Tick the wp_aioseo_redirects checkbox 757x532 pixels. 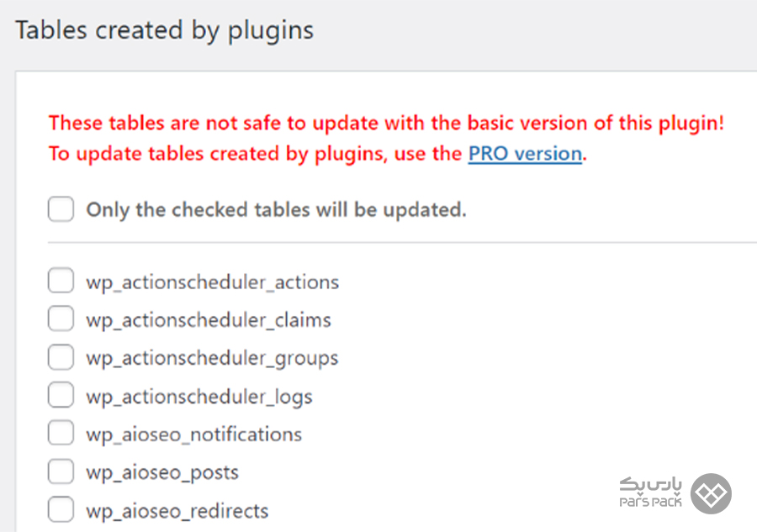(x=61, y=509)
